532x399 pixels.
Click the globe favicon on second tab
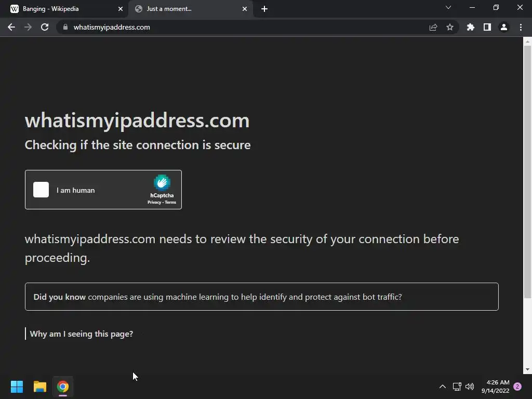click(x=138, y=9)
